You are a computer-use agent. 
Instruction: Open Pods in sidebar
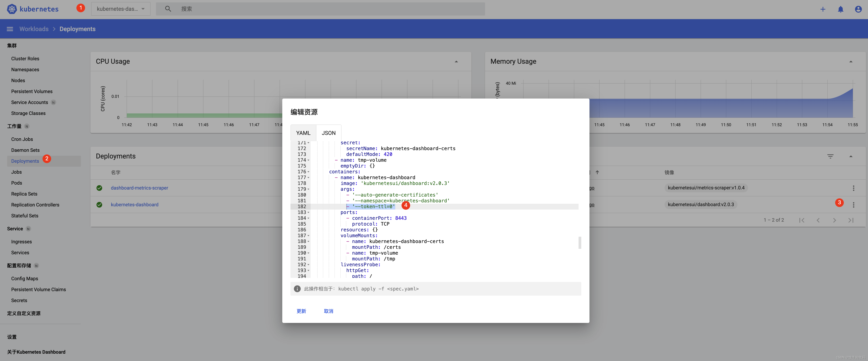pyautogui.click(x=17, y=183)
